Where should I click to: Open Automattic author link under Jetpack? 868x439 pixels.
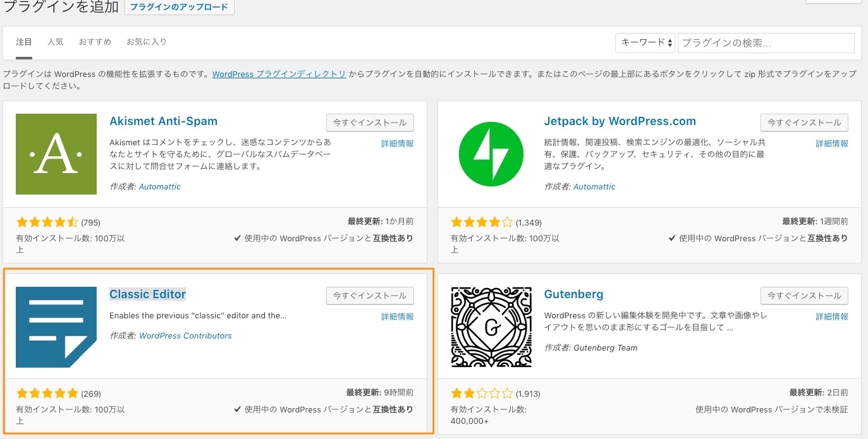coord(594,187)
